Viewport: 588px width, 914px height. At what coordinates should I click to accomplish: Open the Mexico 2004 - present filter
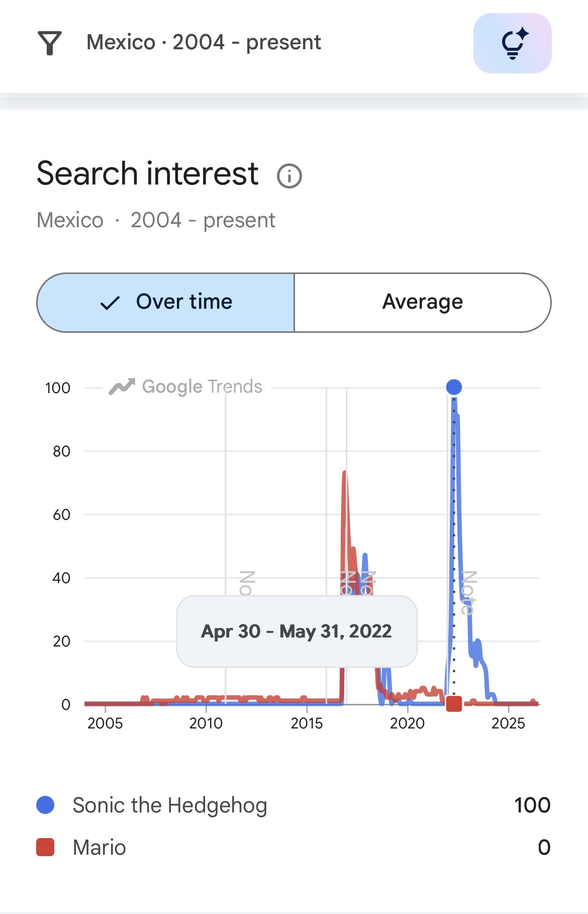pyautogui.click(x=204, y=42)
